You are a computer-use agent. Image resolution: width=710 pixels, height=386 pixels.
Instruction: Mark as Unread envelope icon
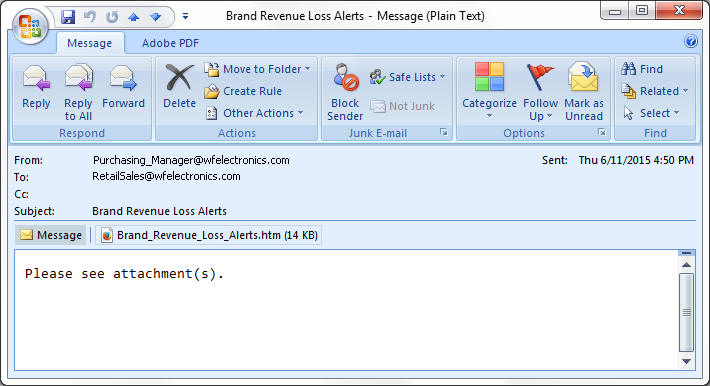(x=583, y=77)
